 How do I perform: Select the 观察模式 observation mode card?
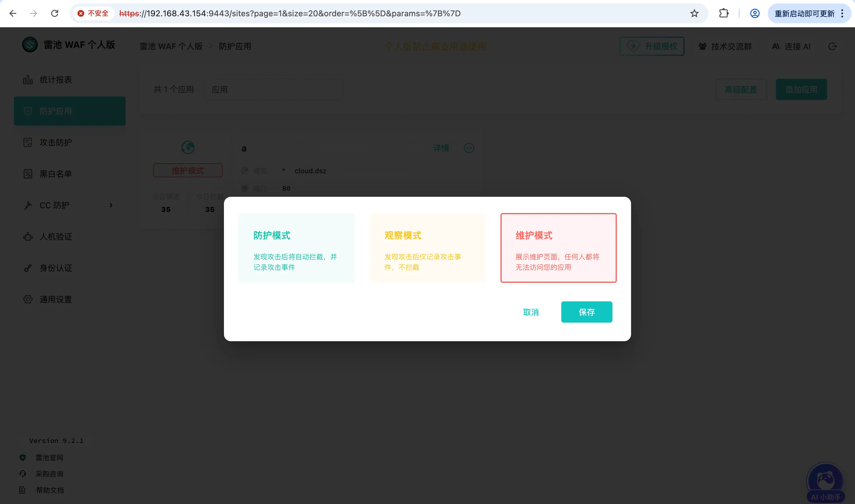coord(427,248)
